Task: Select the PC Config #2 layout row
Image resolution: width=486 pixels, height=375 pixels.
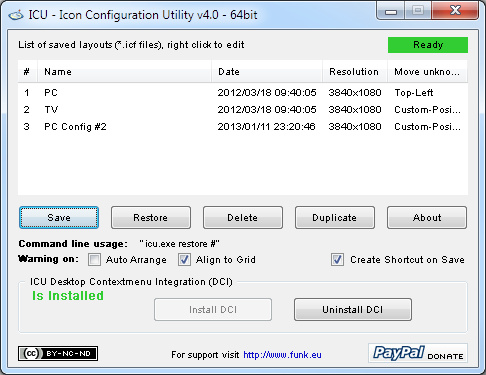Action: click(243, 127)
